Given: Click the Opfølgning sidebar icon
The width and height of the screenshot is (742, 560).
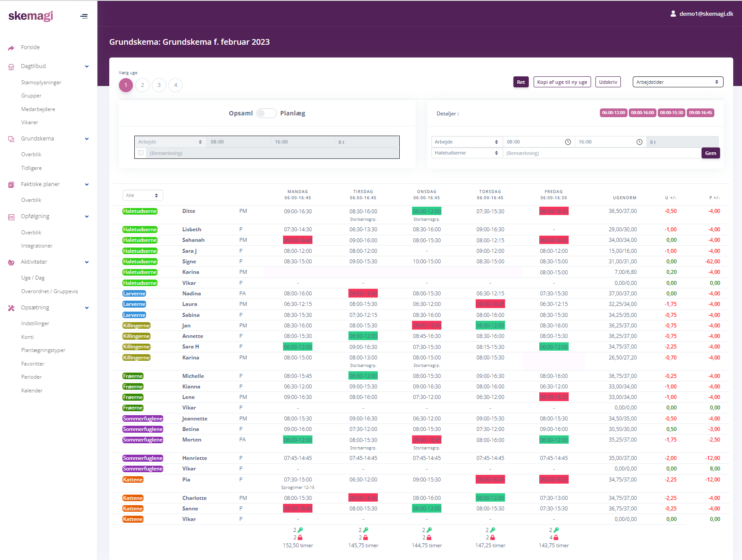Looking at the screenshot, I should pyautogui.click(x=11, y=217).
